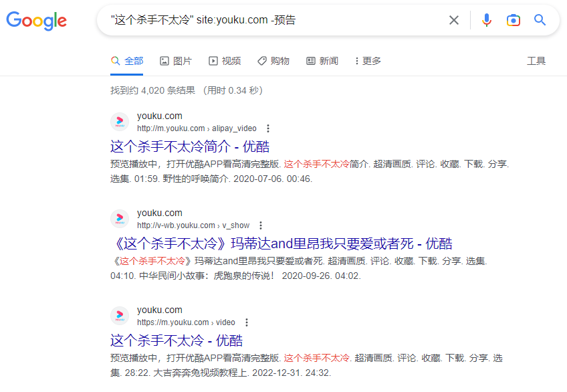567x392 pixels.
Task: Open the 玛蒂达and里昂我只要爱或者死 result link
Action: point(281,243)
